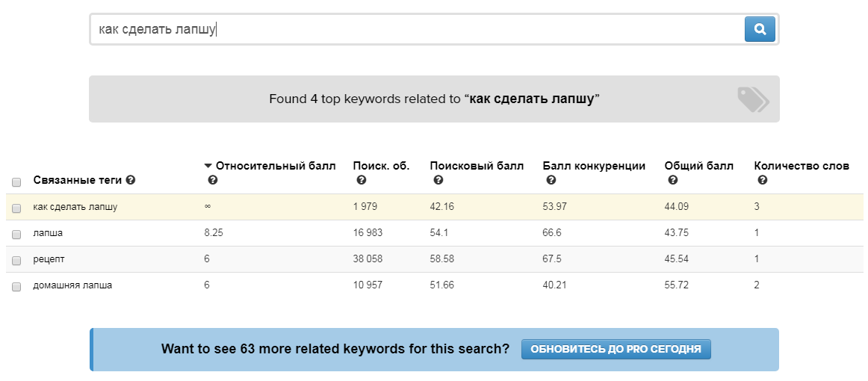Open help icon under Относительный балл
This screenshot has height=381, width=868.
pyautogui.click(x=213, y=181)
